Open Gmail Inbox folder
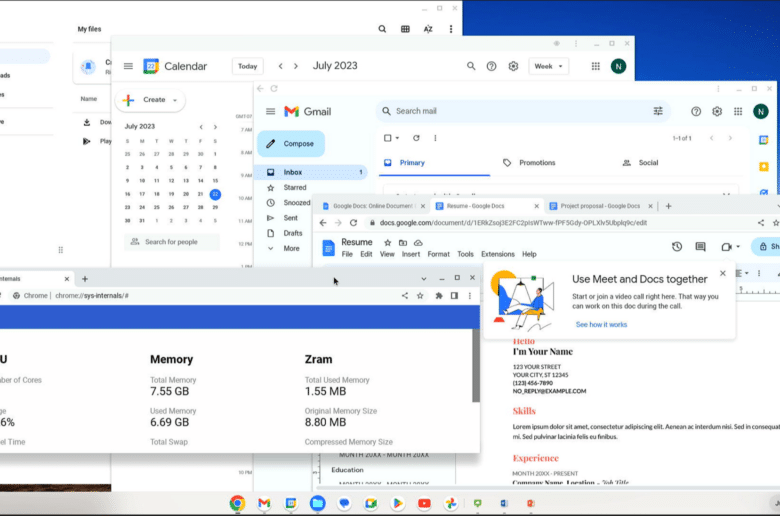Screen dimensions: 780x516 pyautogui.click(x=311, y=172)
